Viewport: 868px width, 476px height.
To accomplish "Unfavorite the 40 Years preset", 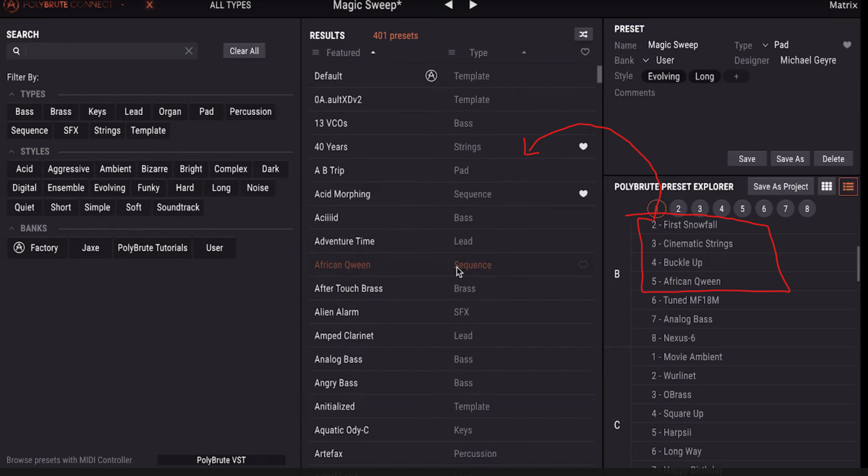I will pyautogui.click(x=583, y=147).
